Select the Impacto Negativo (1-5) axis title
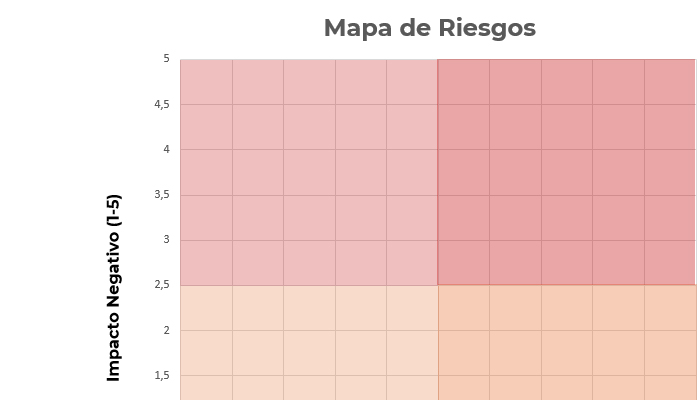Screen dimensions: 700x400 114,288
